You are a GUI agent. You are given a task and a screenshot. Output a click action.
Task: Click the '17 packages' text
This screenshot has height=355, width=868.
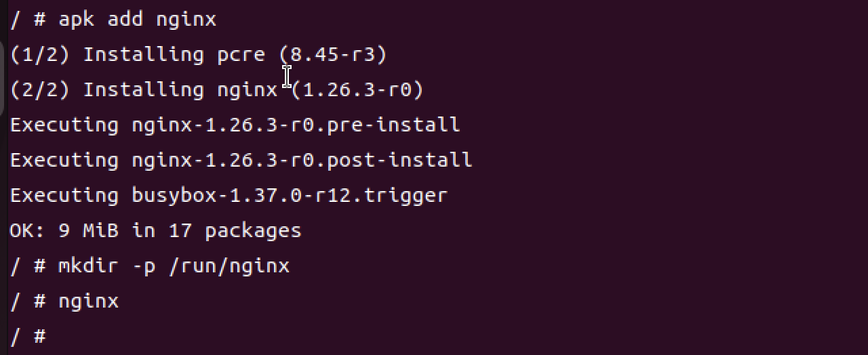tap(235, 231)
